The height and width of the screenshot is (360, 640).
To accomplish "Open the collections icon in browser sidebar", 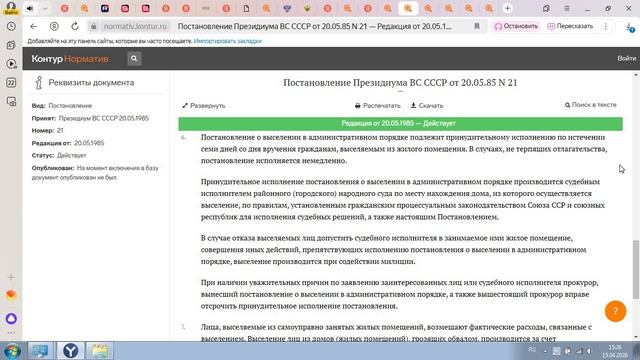I will [11, 45].
